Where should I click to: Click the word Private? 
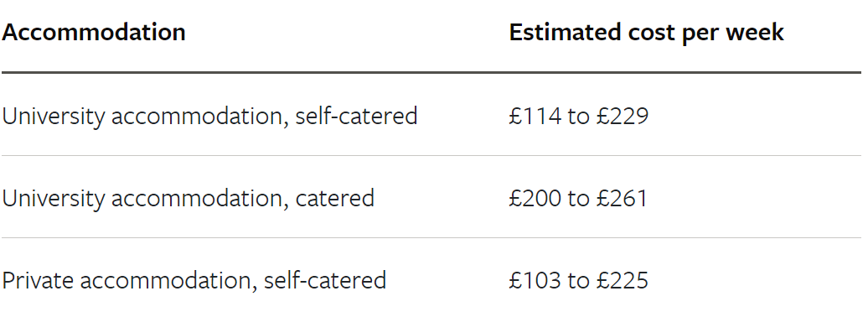(x=38, y=280)
